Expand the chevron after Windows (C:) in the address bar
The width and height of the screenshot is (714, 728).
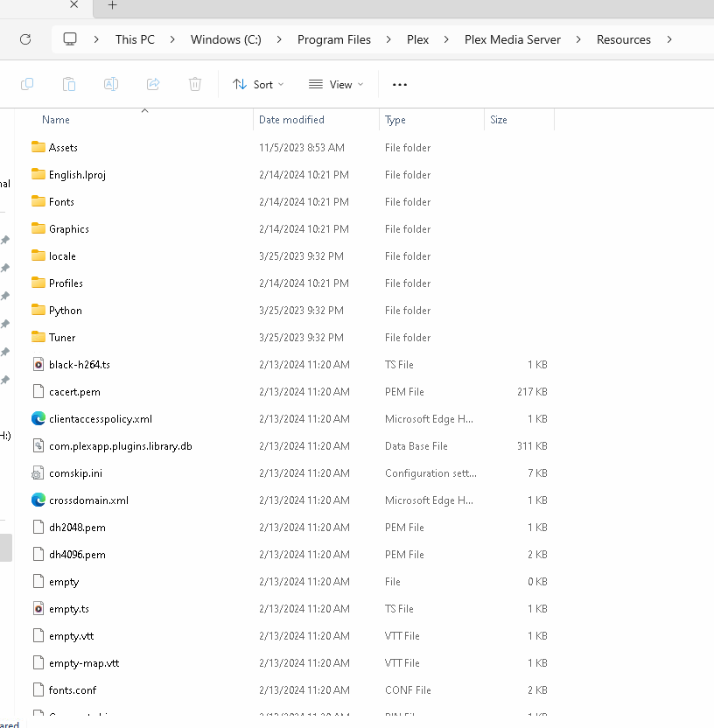pos(279,39)
